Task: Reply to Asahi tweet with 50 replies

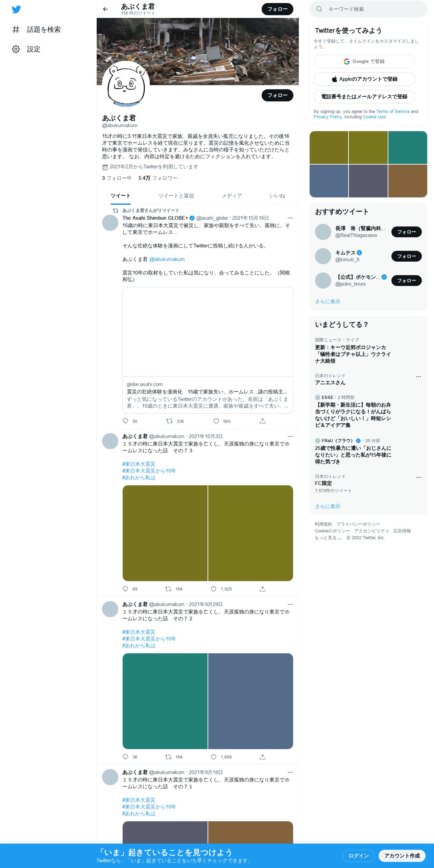Action: point(130,421)
